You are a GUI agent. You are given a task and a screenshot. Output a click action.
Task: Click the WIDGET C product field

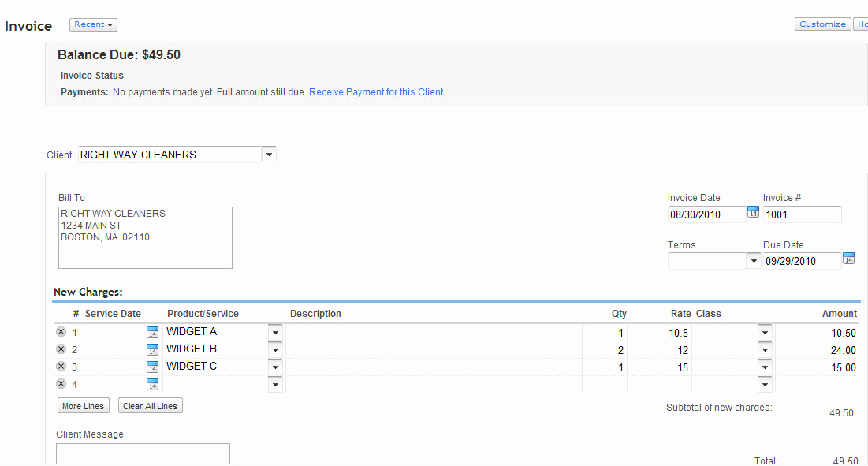point(216,367)
